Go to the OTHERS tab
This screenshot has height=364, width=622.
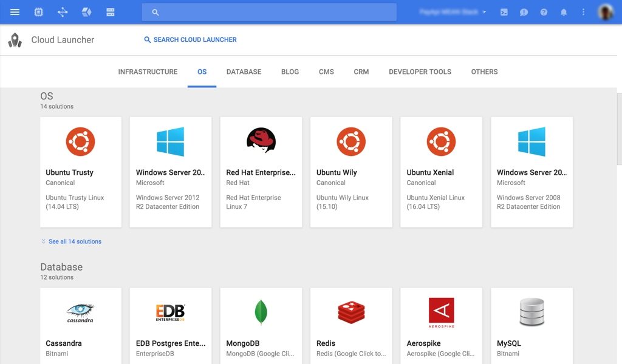[x=484, y=72]
